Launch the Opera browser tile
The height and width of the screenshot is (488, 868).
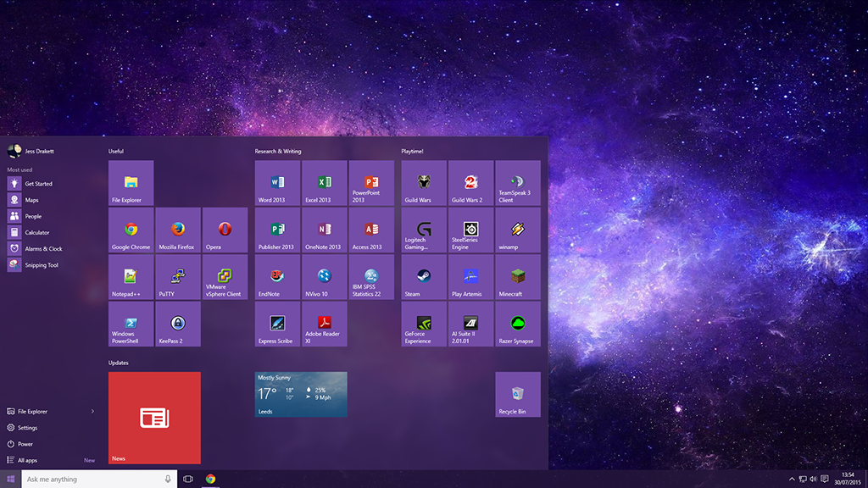click(x=225, y=230)
